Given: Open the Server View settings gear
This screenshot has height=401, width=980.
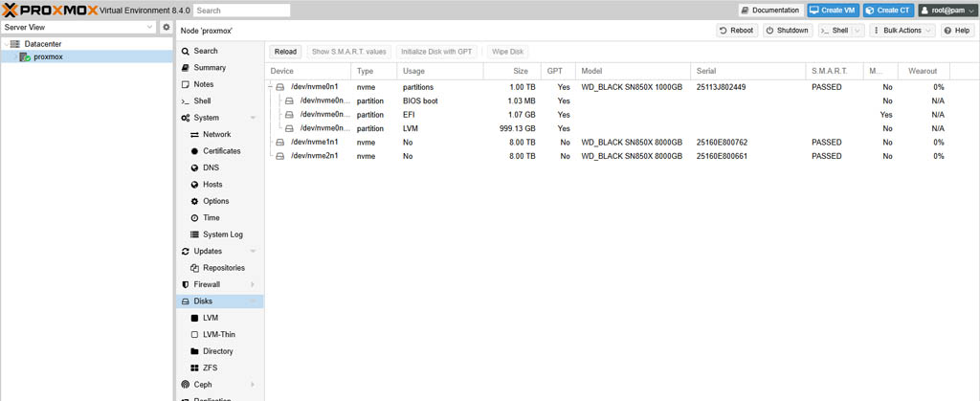Looking at the screenshot, I should point(166,28).
